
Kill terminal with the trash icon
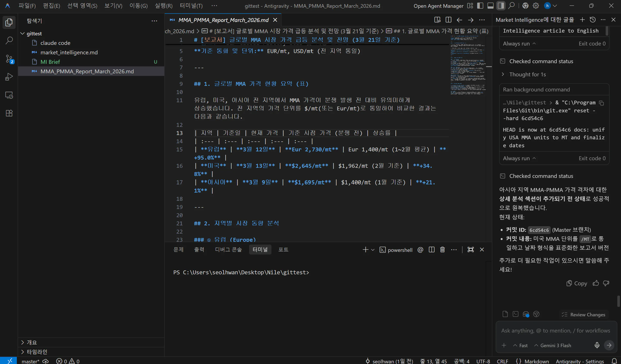pyautogui.click(x=443, y=250)
